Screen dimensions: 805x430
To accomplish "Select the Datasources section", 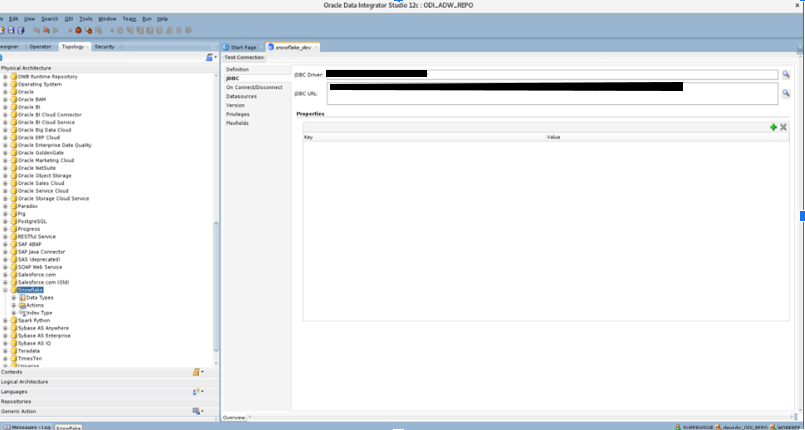I will pos(241,96).
